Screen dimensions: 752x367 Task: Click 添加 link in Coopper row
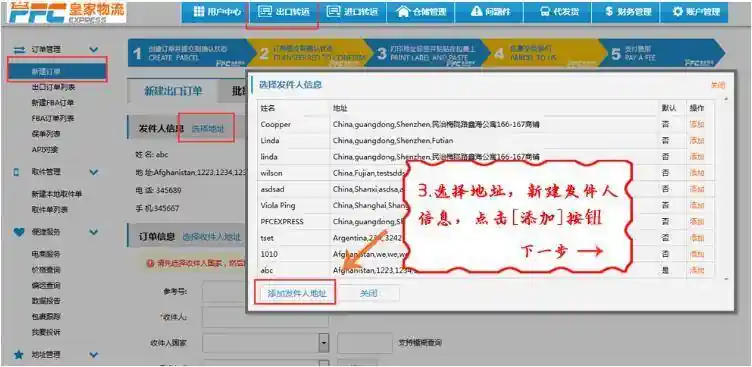tap(696, 124)
